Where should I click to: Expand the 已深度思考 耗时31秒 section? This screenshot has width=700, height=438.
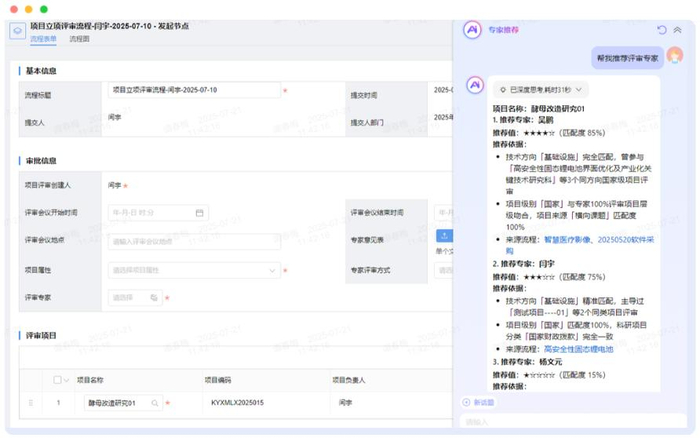pos(541,90)
